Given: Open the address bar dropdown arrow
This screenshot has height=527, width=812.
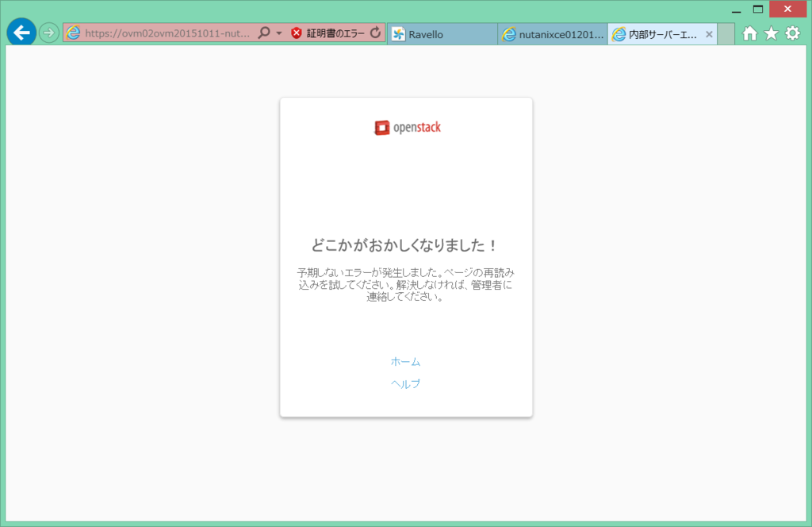Looking at the screenshot, I should point(278,33).
